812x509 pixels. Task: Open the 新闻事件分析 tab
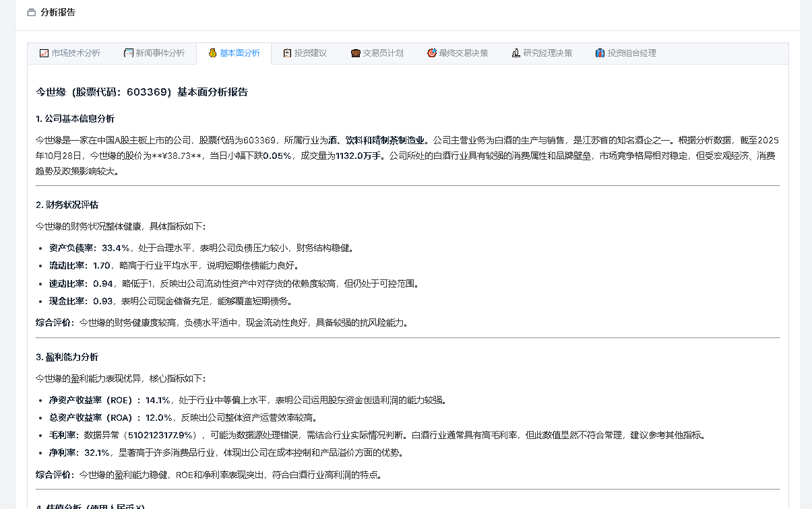click(x=154, y=53)
